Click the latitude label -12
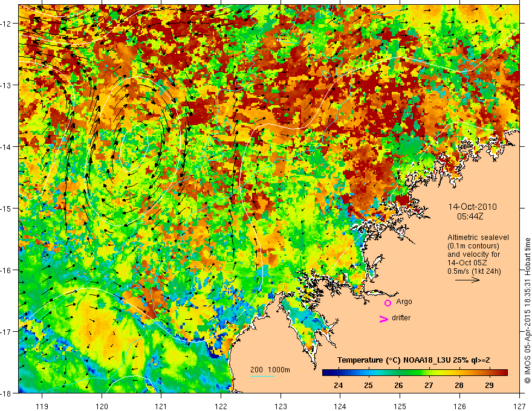This screenshot has width=532, height=411. click(6, 24)
